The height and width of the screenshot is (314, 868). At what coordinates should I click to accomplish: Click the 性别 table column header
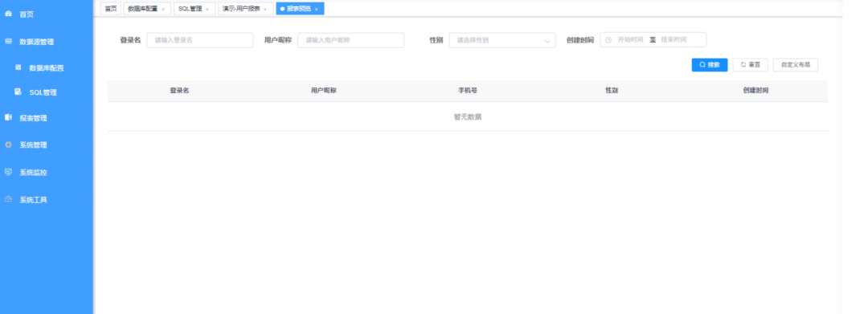coord(612,91)
